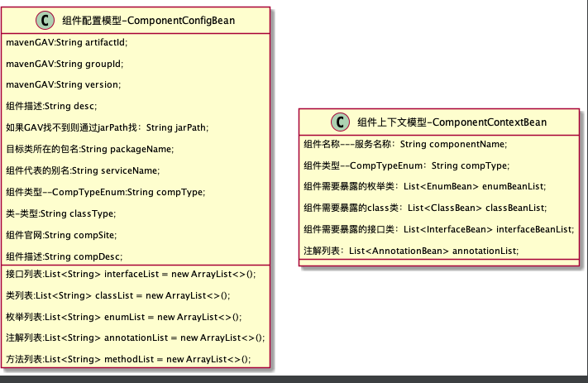The image size is (588, 383).
Task: Click the mavenGAV:String artifactId field
Action: click(67, 42)
